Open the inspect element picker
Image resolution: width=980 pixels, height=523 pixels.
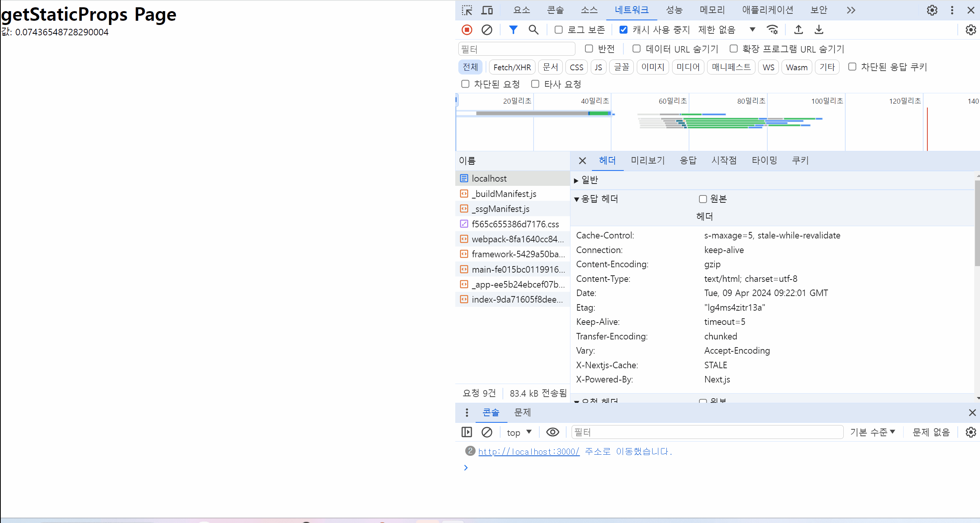coord(467,10)
